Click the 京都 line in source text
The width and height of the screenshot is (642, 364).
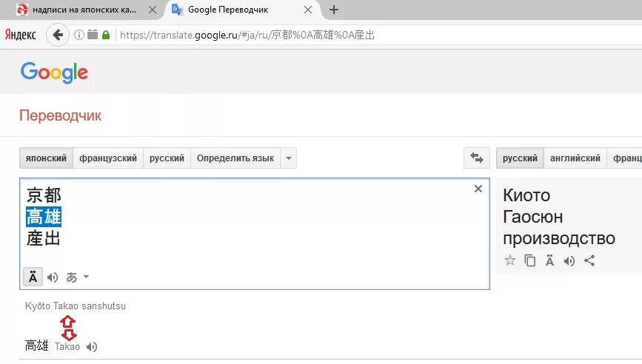pos(44,195)
